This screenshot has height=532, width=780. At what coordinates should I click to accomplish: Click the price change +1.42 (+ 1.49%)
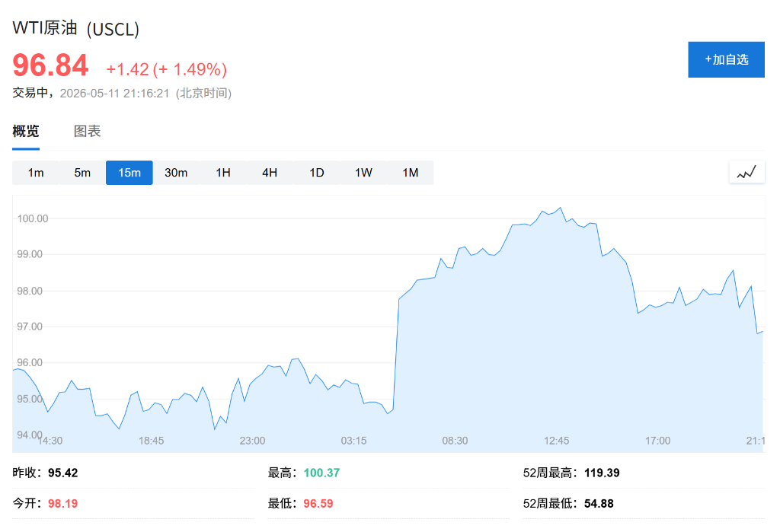(x=167, y=69)
